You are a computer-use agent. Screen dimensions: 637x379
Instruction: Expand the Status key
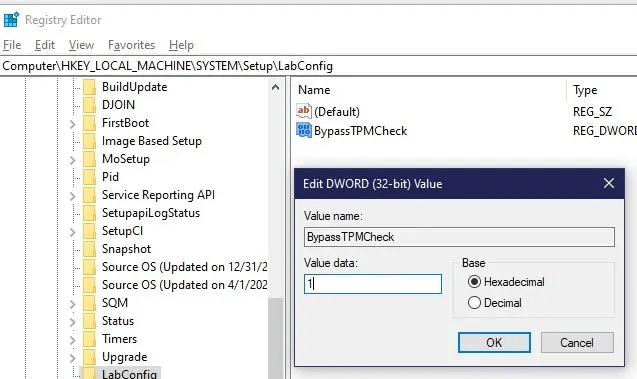(x=73, y=322)
